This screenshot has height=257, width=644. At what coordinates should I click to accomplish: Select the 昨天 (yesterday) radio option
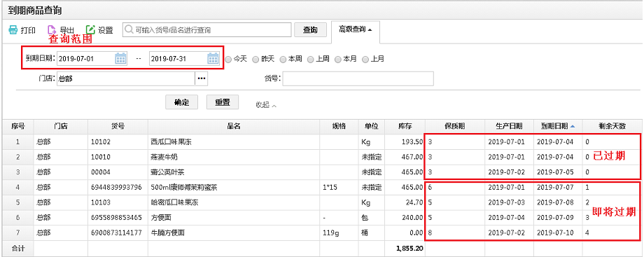coord(255,60)
